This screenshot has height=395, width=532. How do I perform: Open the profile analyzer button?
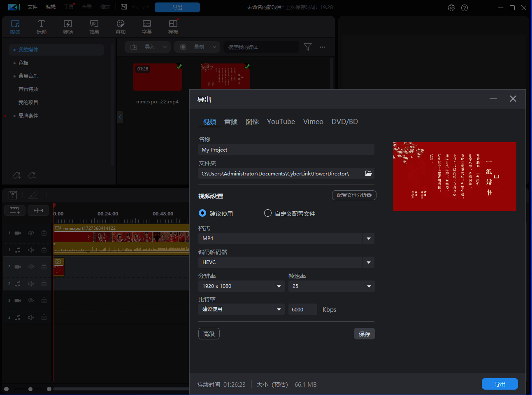pos(354,195)
